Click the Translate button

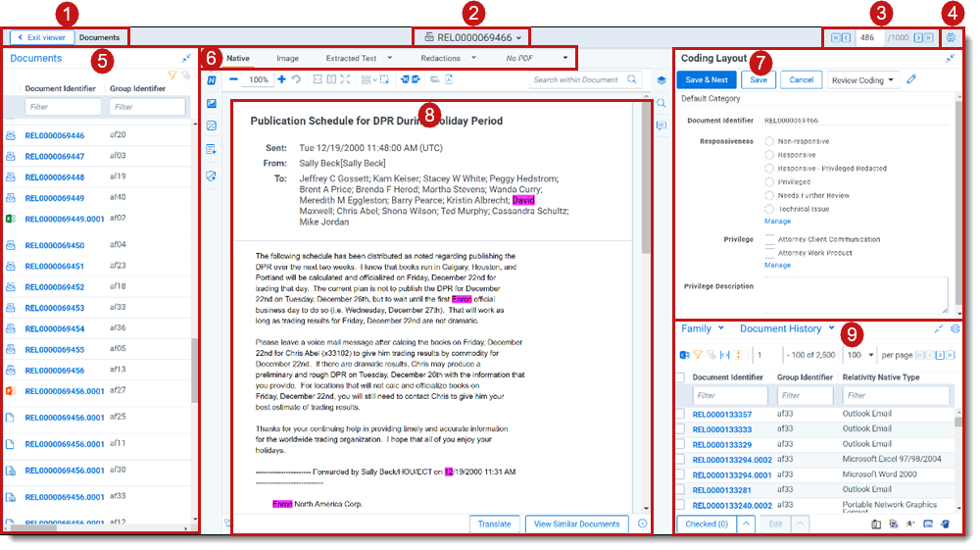pos(494,524)
